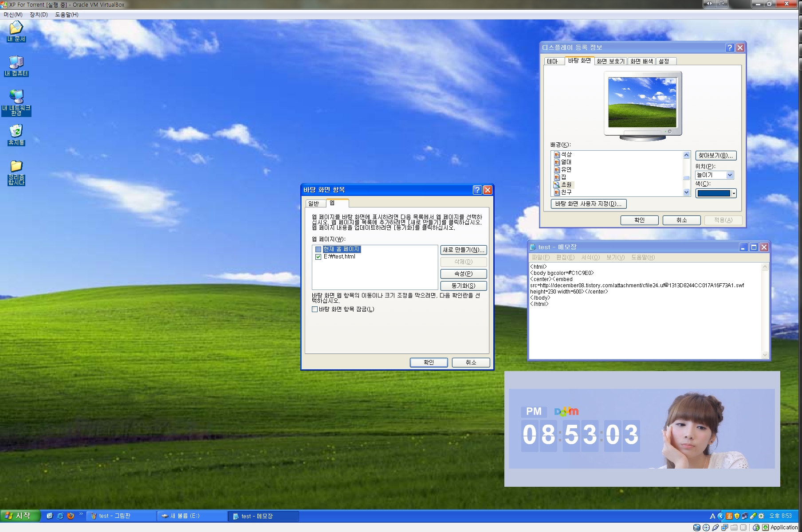
Task: Click the network connection tray icon
Action: coord(745,516)
